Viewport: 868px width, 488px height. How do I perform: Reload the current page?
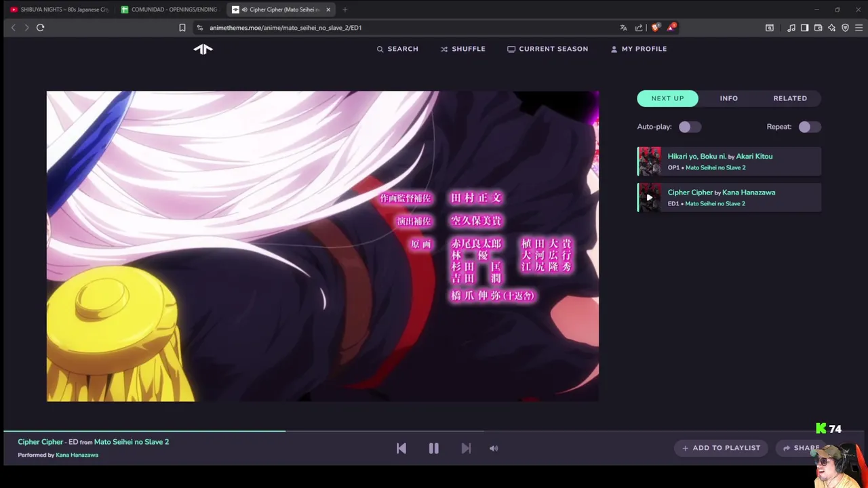point(40,28)
